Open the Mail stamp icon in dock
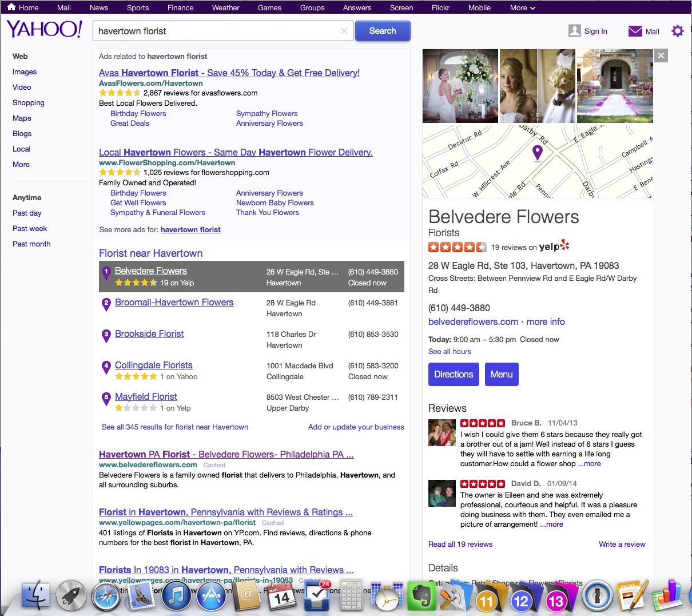The image size is (692, 616). pos(141,597)
